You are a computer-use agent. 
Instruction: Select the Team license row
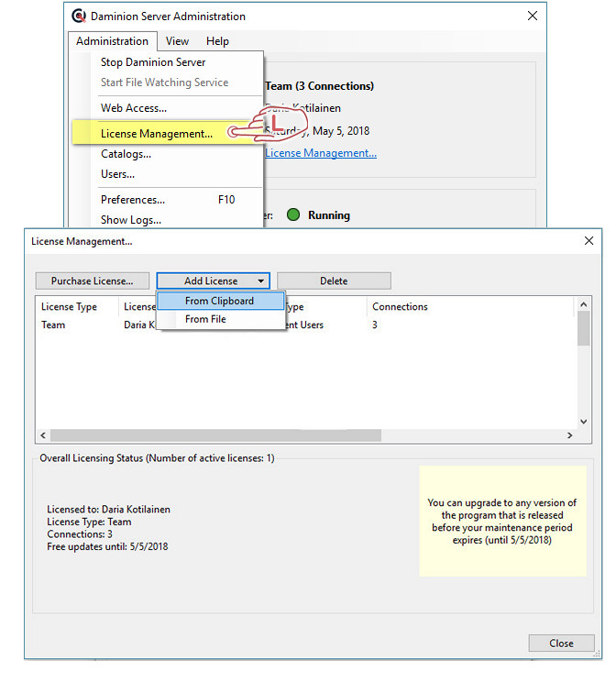point(53,324)
